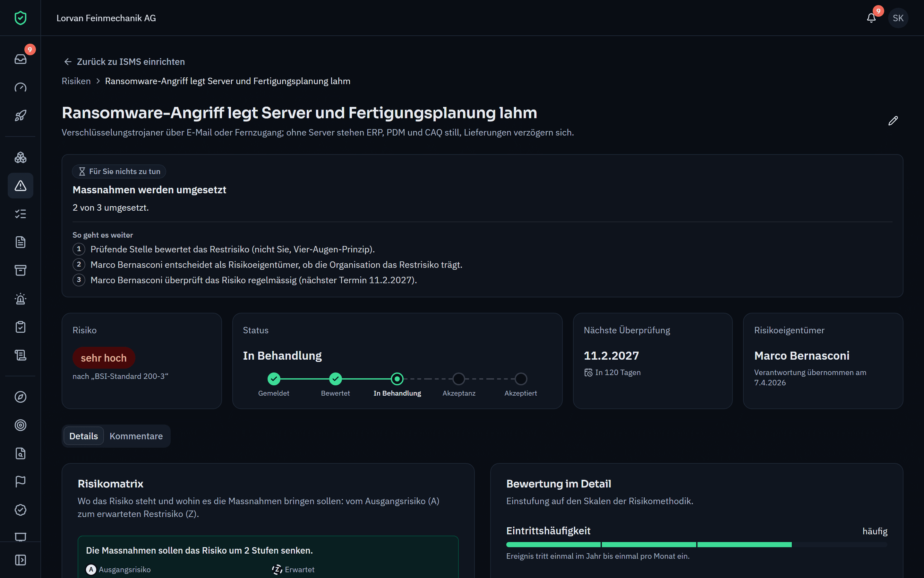Click the In Behandlung step circle
The width and height of the screenshot is (924, 578).
click(397, 379)
